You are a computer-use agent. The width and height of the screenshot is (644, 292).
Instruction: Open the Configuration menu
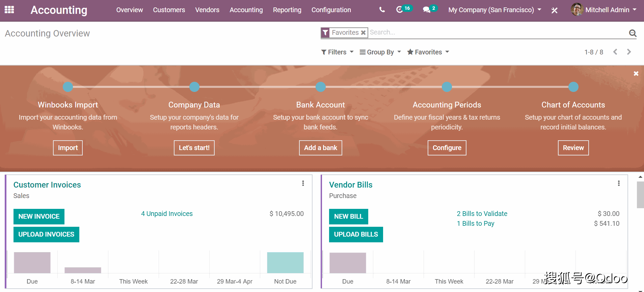pos(331,10)
